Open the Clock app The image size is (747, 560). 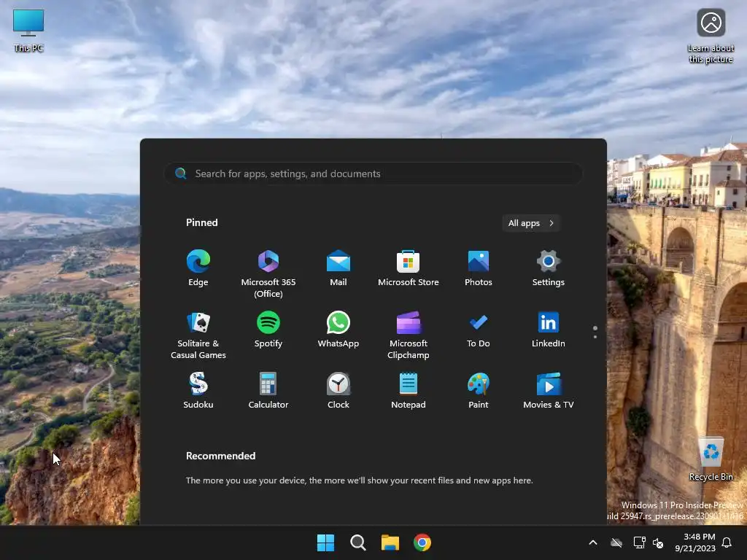338,391
